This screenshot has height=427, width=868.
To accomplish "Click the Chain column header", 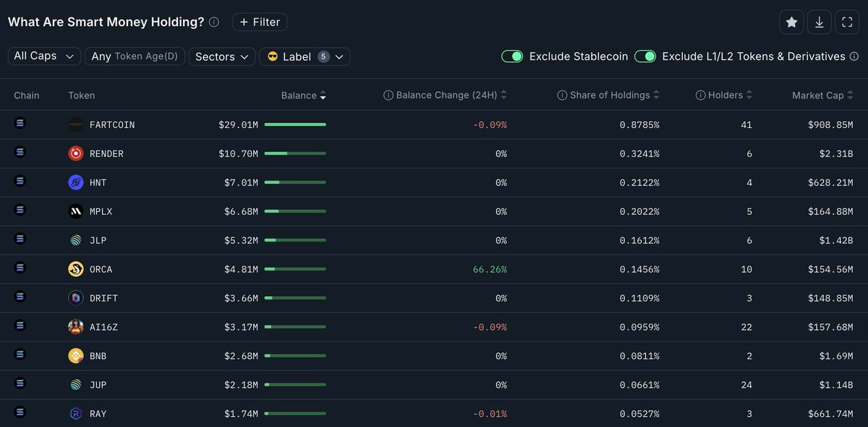I will 27,96.
